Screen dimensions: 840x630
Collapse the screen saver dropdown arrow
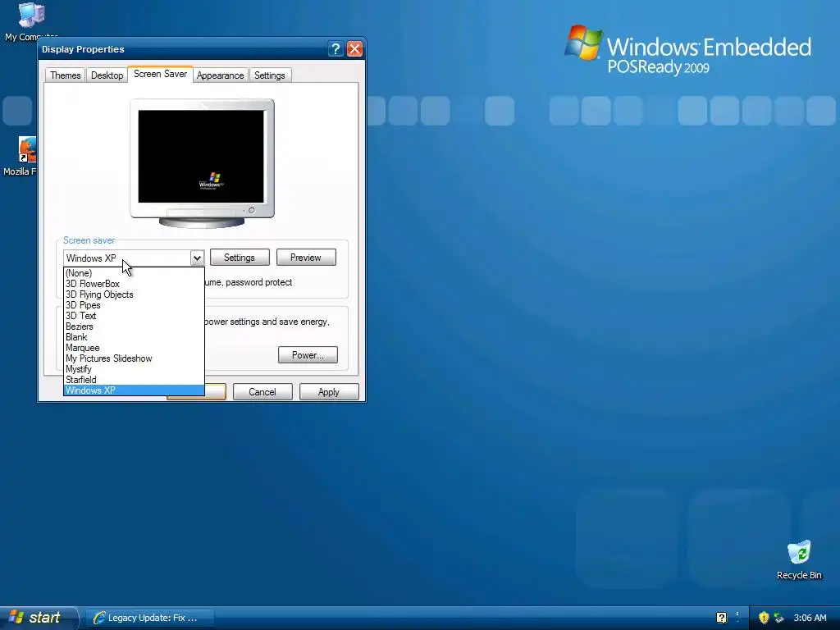pos(197,258)
